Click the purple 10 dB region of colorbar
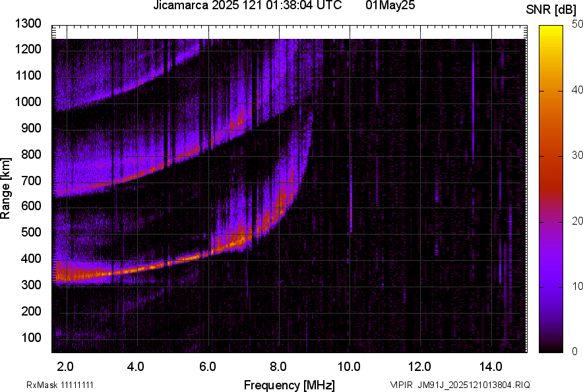The image size is (583, 392). click(551, 287)
